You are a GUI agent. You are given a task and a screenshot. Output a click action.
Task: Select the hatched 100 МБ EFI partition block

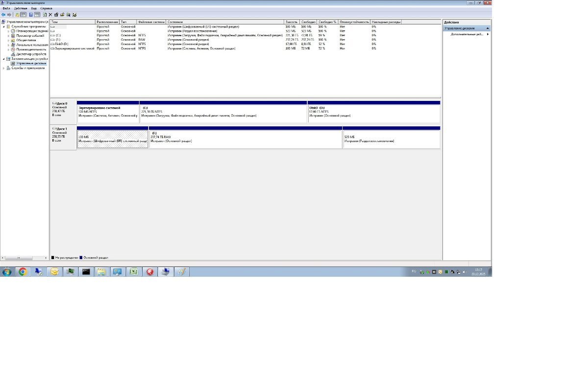113,139
